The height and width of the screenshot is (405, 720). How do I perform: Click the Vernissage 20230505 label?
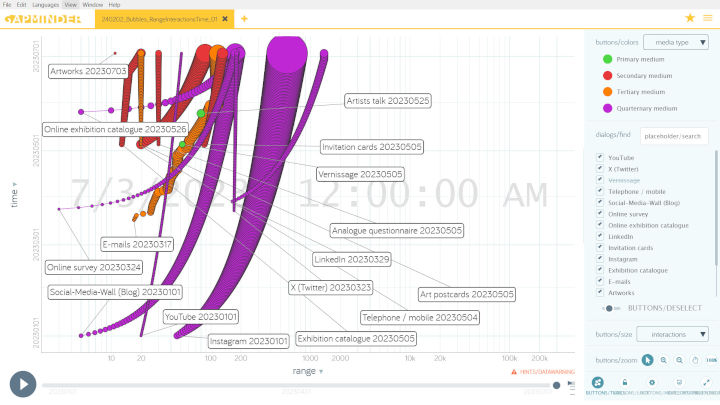pyautogui.click(x=360, y=174)
